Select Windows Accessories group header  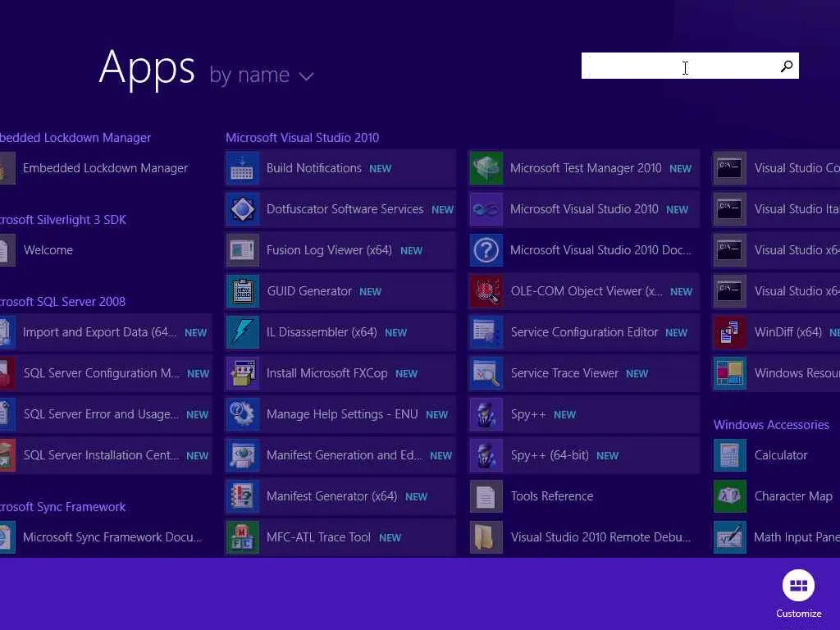tap(771, 425)
